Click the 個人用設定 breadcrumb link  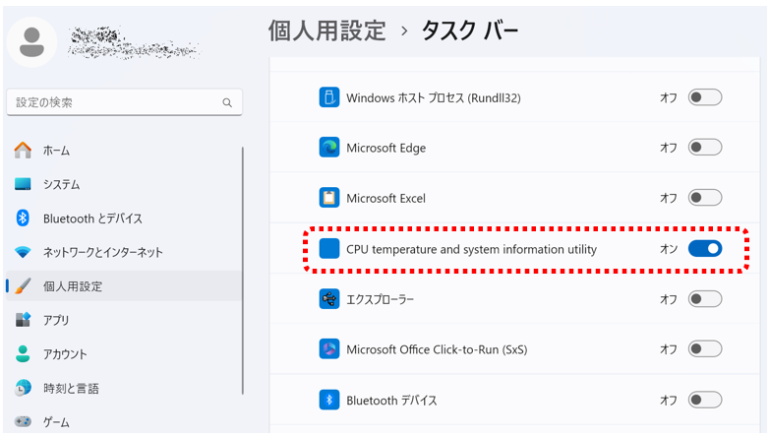tap(327, 31)
